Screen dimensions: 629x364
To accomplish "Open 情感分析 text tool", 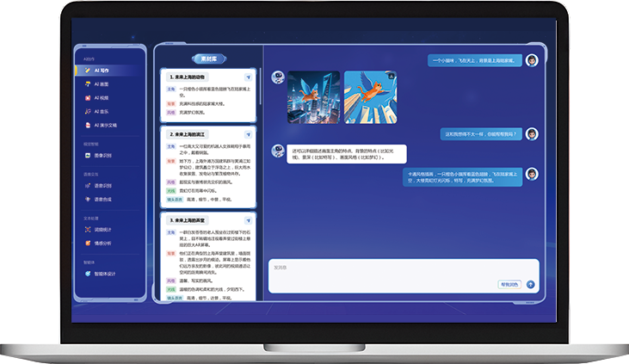I will coord(99,244).
